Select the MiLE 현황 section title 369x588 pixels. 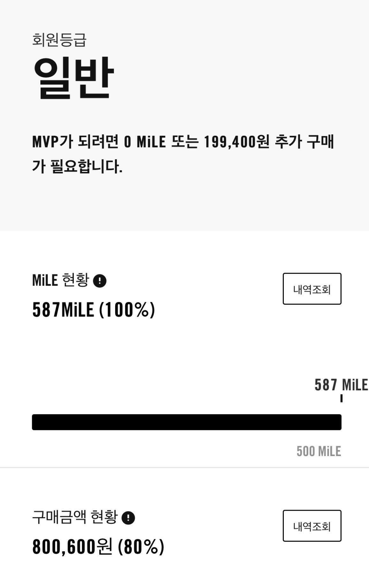(x=60, y=280)
